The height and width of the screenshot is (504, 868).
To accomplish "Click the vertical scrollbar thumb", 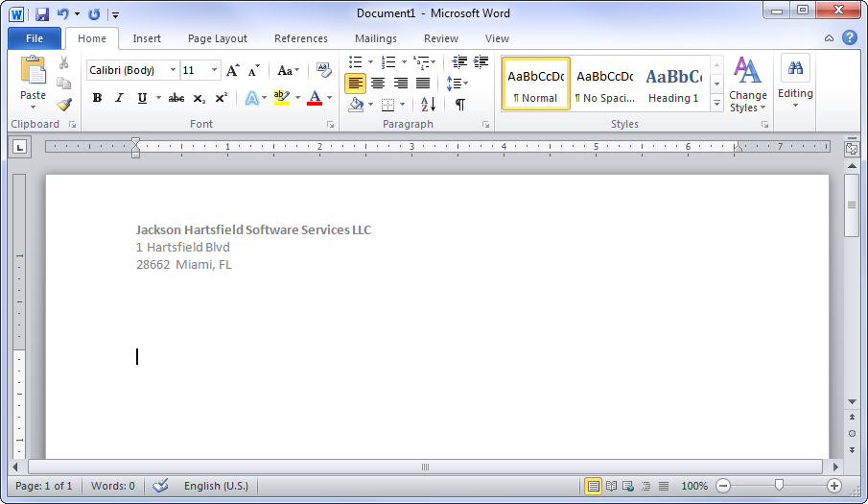I will coord(852,205).
